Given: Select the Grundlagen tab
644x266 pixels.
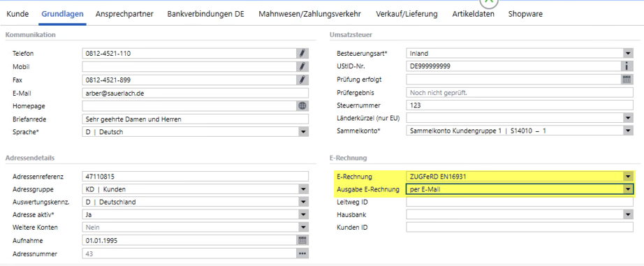Looking at the screenshot, I should pos(62,14).
